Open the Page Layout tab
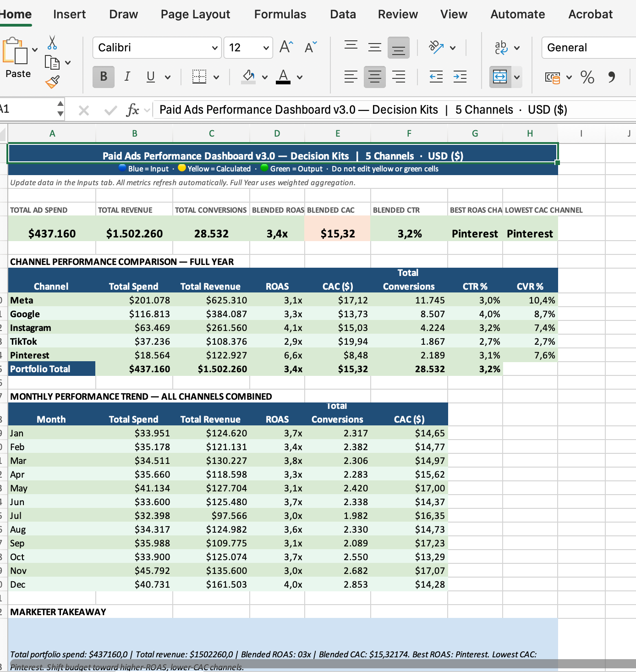This screenshot has width=636, height=672. pos(195,14)
